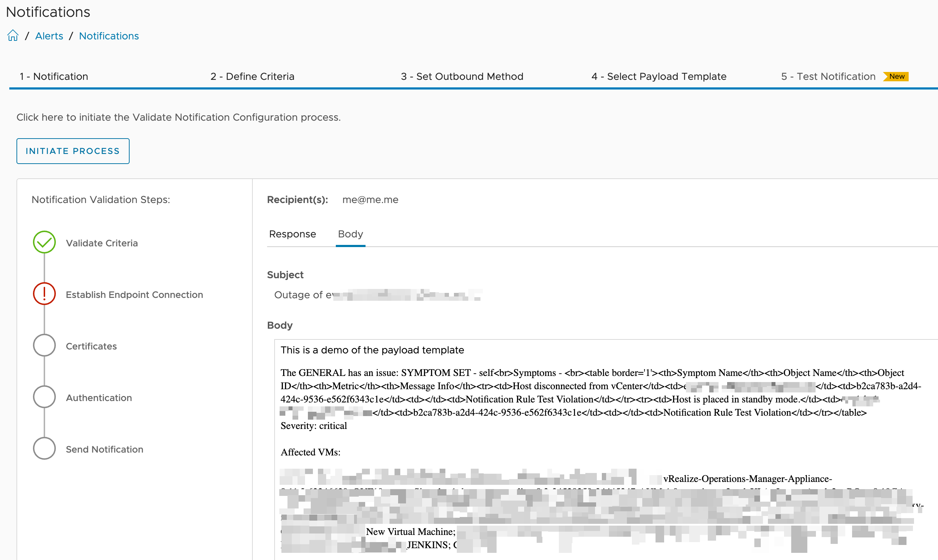Screen dimensions: 938x560
Task: Select the Body tab
Action: click(x=350, y=234)
